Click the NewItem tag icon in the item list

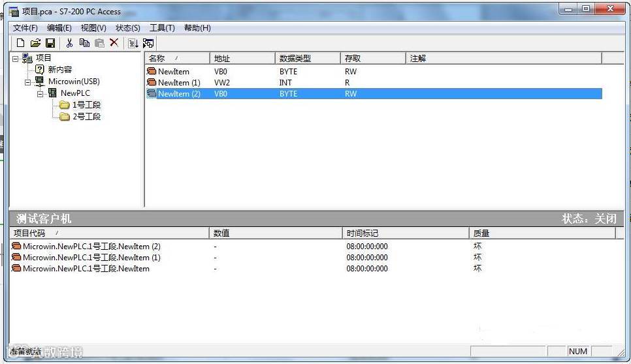[152, 71]
